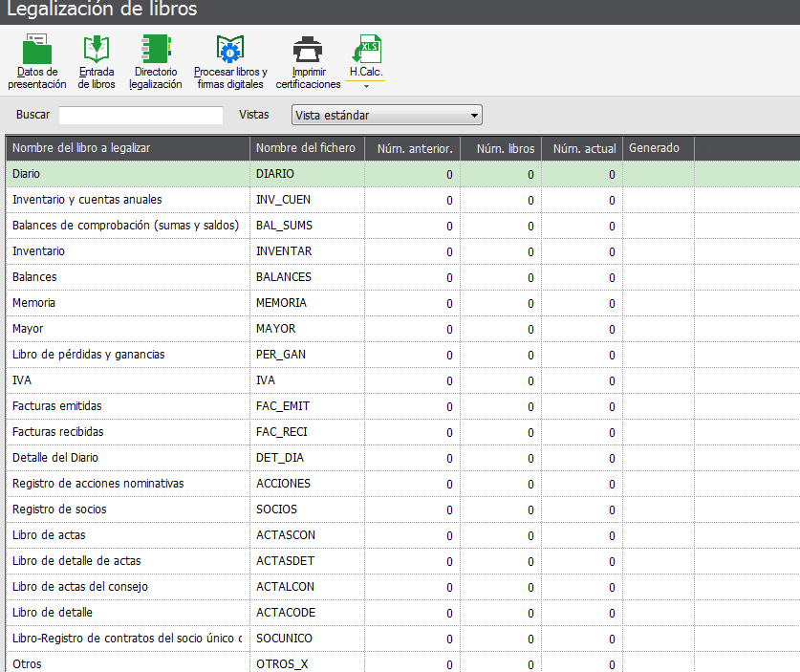Select Libro de actas del consejo
This screenshot has height=672, width=800.
coord(403,586)
